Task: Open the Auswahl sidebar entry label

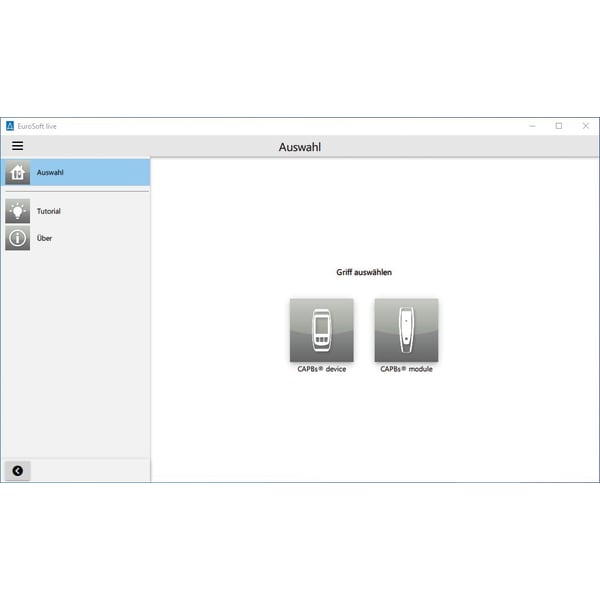Action: (50, 172)
